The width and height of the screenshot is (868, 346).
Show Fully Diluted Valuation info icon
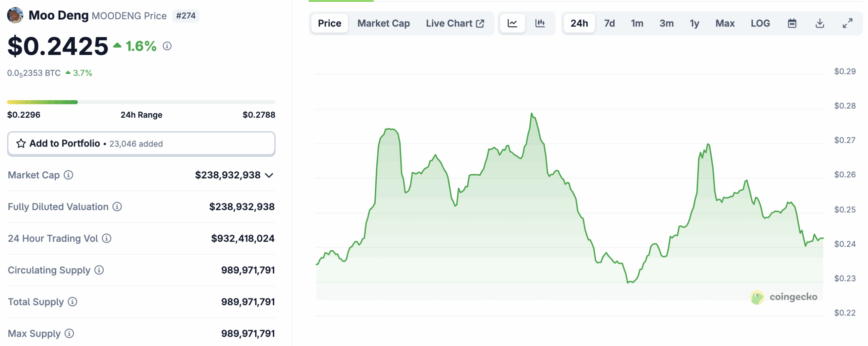[x=117, y=207]
